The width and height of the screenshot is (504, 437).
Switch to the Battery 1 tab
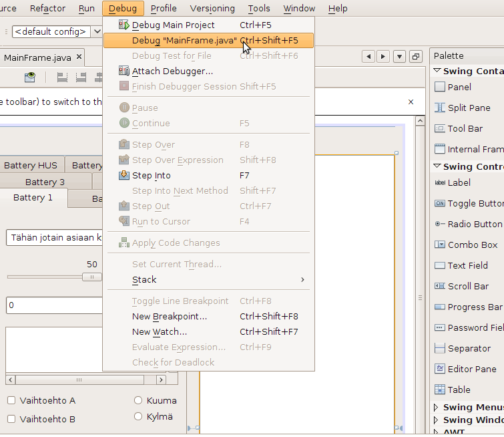coord(33,198)
